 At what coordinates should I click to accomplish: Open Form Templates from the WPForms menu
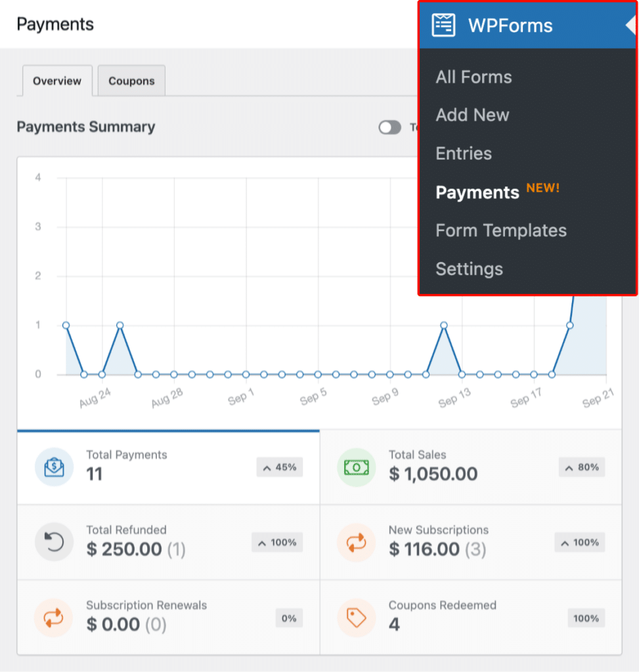501,230
